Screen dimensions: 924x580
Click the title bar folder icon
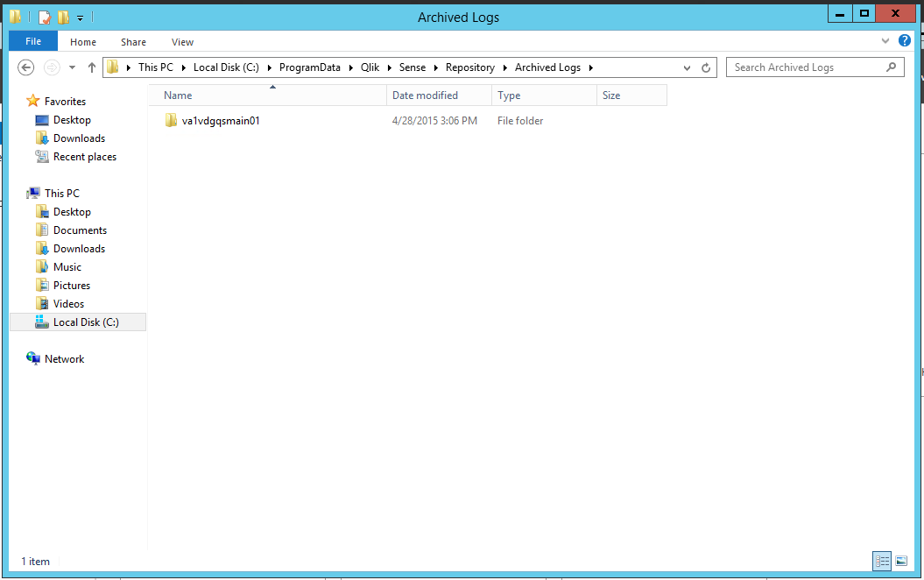tap(15, 17)
